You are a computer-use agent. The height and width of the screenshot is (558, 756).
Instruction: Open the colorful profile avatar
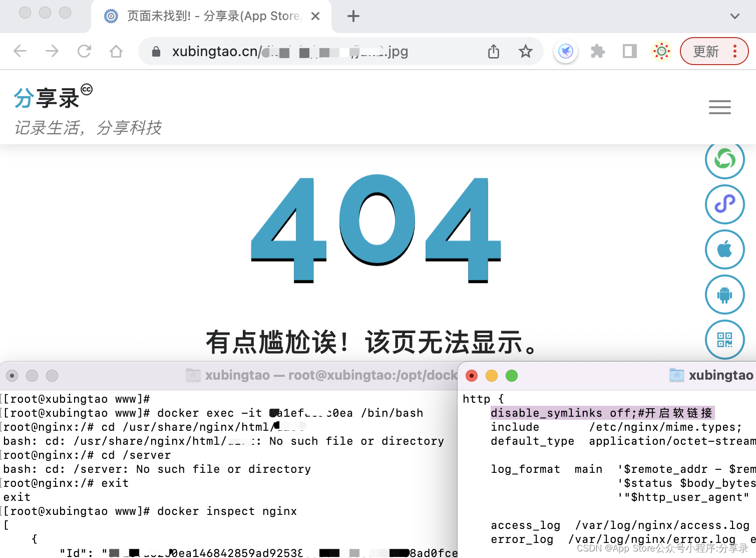tap(661, 51)
